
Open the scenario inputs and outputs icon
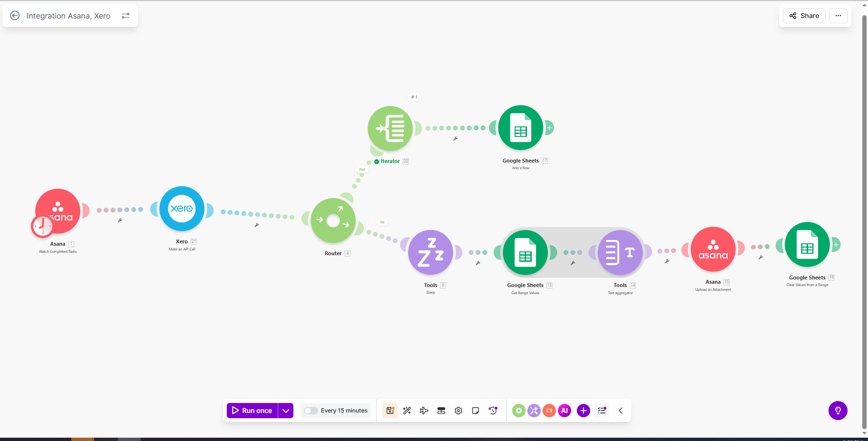[441, 411]
